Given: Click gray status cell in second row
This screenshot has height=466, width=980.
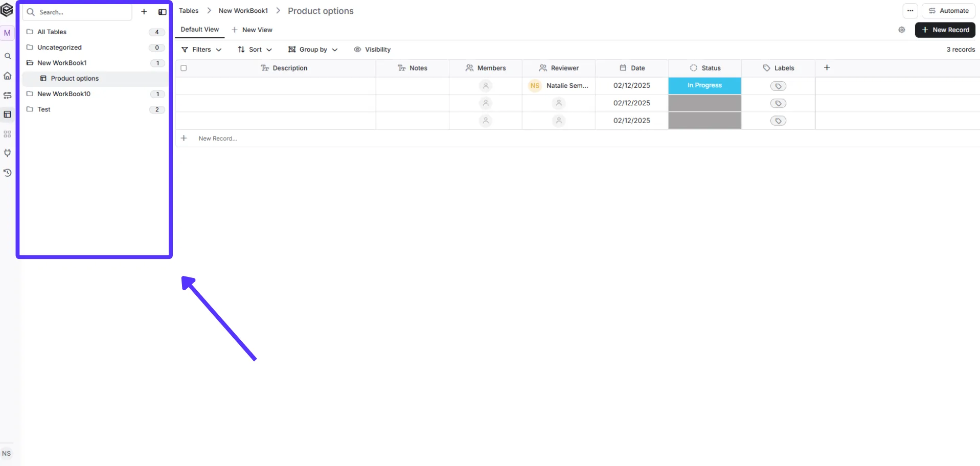Looking at the screenshot, I should coord(704,103).
